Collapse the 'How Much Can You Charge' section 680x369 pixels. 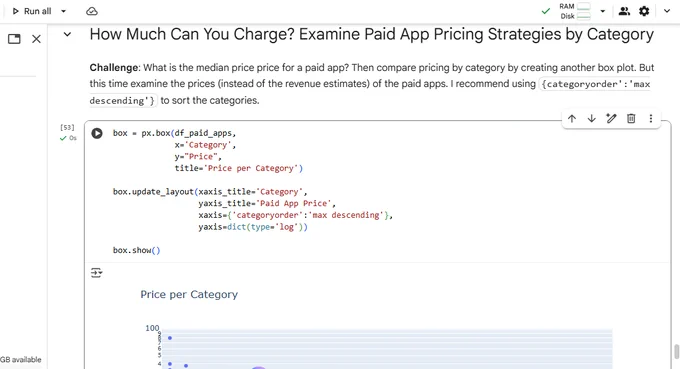pyautogui.click(x=67, y=34)
